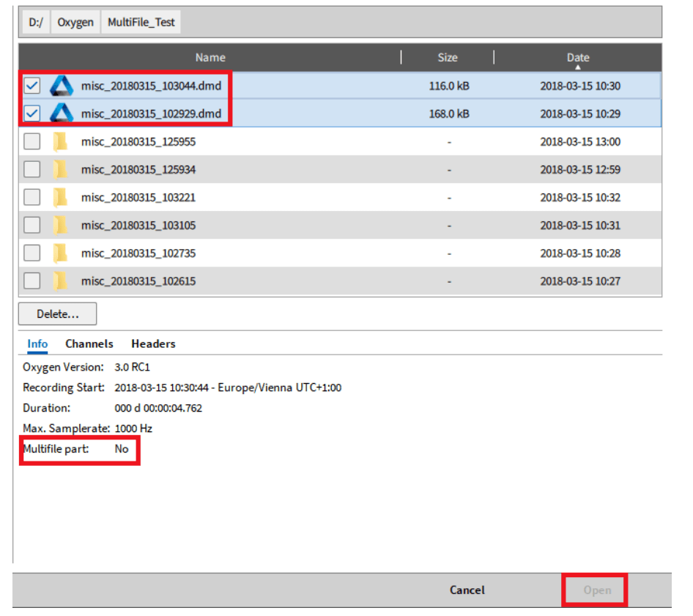Uncheck the misc_20180315_102929.dmd checkbox
The height and width of the screenshot is (616, 693).
pos(31,114)
